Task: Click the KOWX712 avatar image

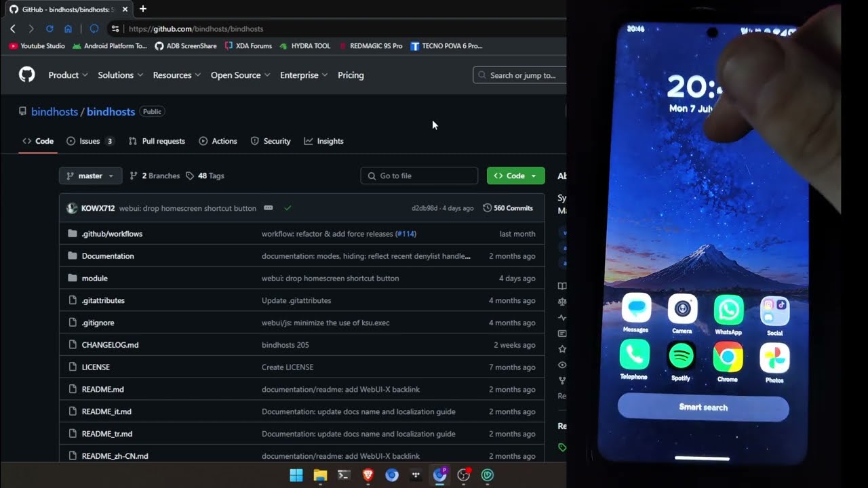Action: pos(72,208)
